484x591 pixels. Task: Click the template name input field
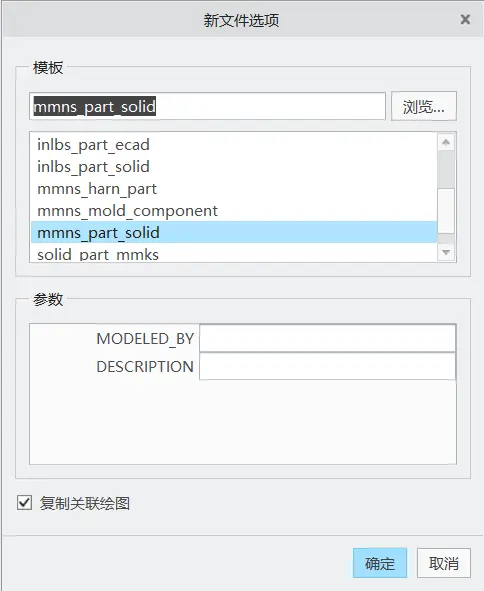coord(207,106)
